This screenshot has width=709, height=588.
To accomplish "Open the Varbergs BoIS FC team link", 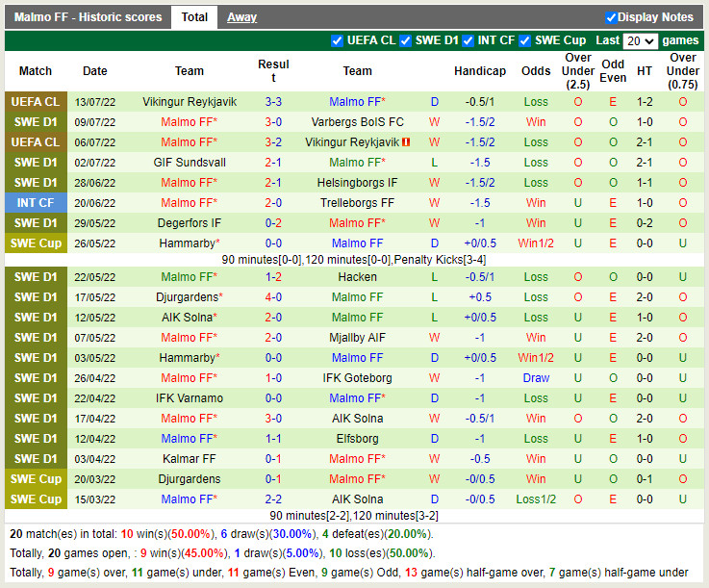I will 357,122.
